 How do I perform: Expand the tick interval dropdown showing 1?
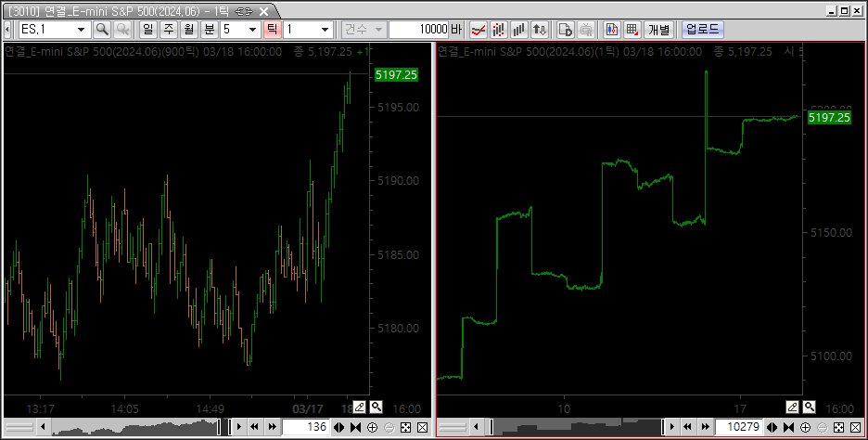pyautogui.click(x=325, y=30)
